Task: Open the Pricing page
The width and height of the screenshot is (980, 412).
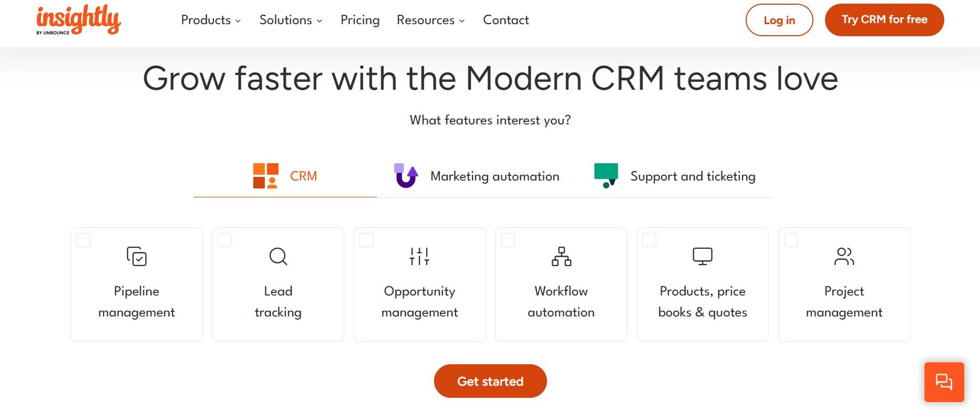Action: (x=360, y=20)
